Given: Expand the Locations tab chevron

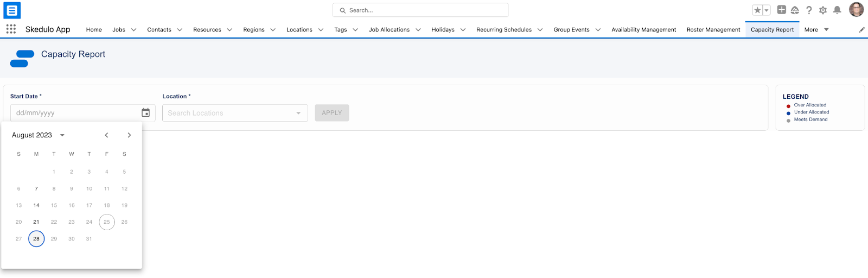Looking at the screenshot, I should [321, 30].
